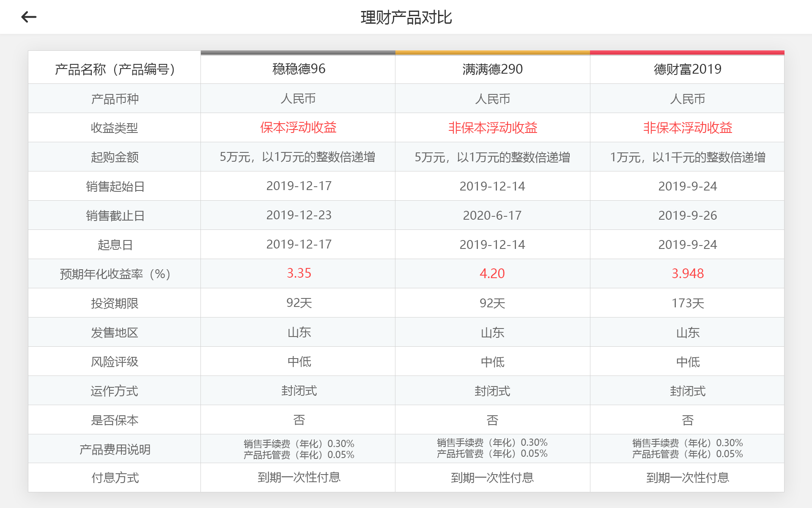Click the 运作方式 row label

pos(115,391)
